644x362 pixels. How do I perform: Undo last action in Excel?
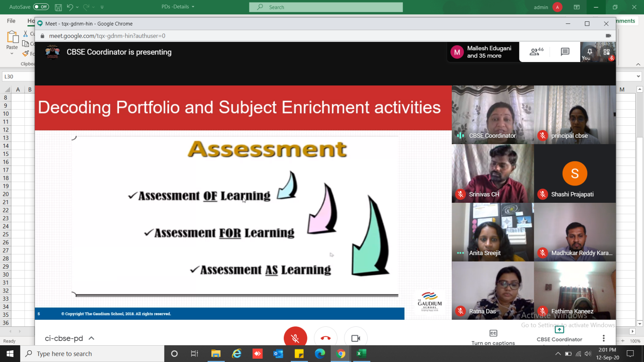pos(70,7)
